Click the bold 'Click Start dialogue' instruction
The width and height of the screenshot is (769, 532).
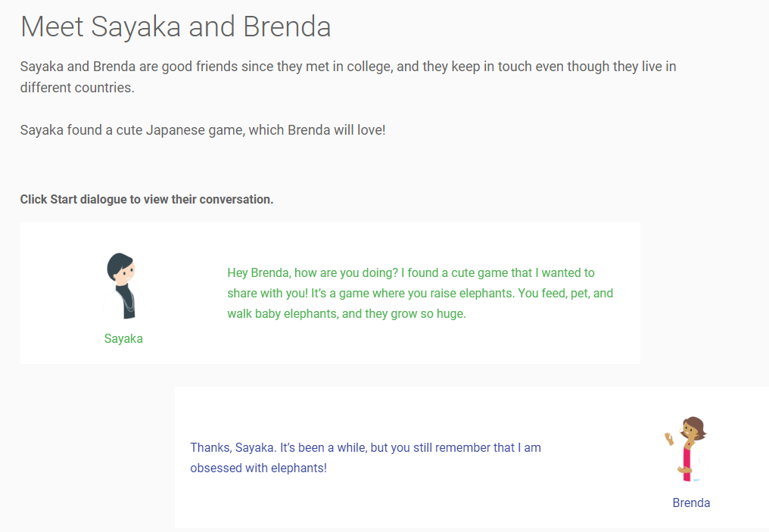[x=147, y=200]
